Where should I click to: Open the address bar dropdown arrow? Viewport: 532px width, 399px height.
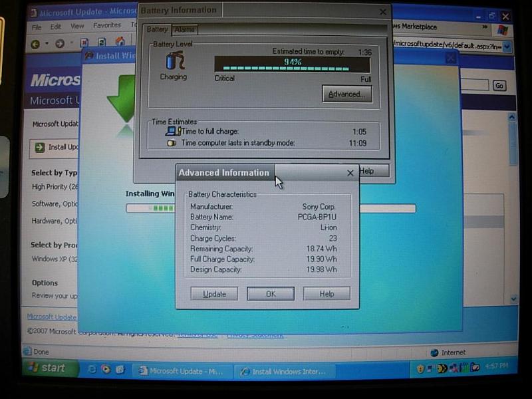(507, 47)
